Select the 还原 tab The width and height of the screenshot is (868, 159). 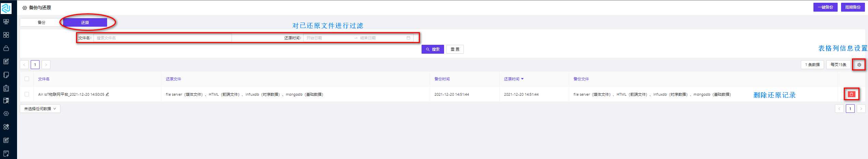coord(85,23)
